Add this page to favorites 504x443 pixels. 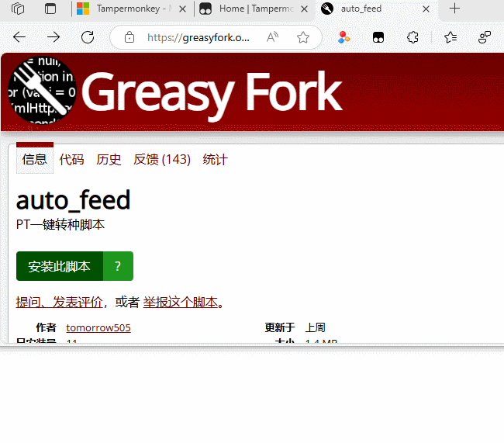[303, 37]
